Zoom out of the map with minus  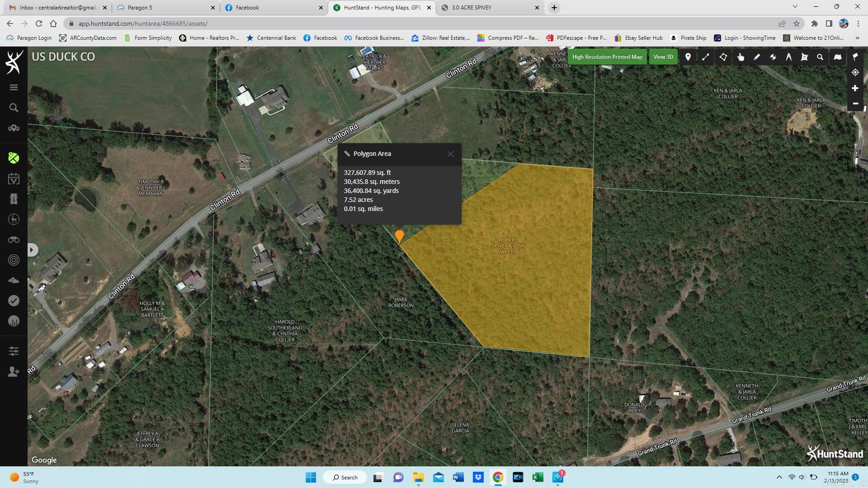pos(855,103)
